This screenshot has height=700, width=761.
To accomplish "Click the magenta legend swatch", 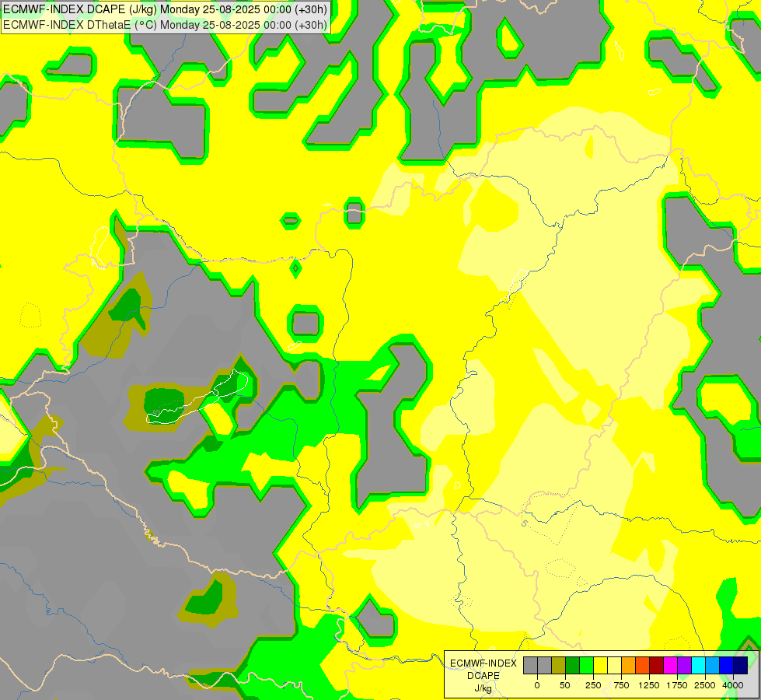I will pyautogui.click(x=670, y=666).
